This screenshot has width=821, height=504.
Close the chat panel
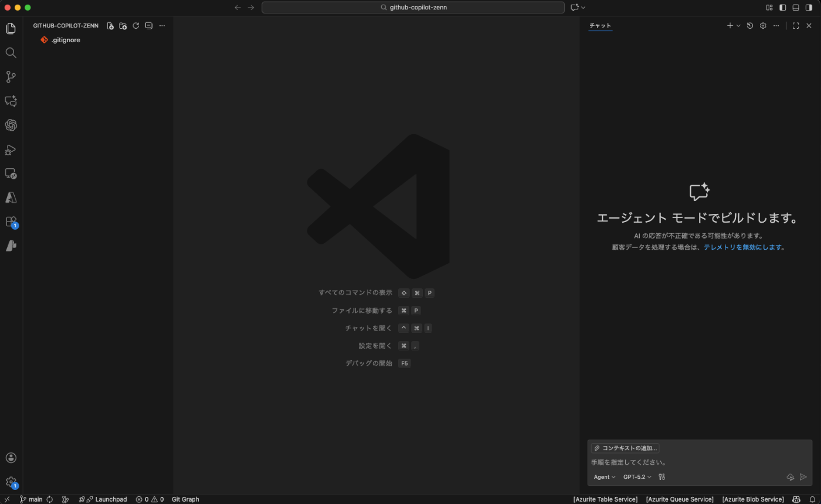tap(809, 26)
